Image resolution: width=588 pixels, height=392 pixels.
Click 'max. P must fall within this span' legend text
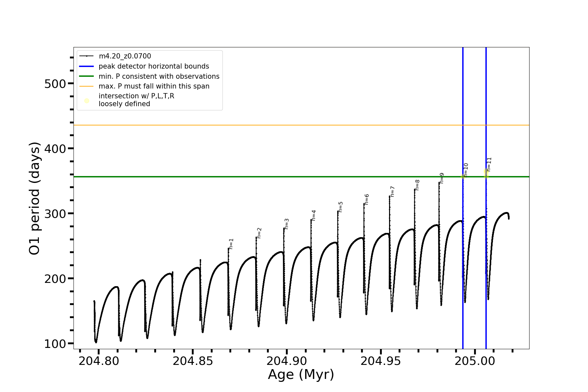pos(154,86)
